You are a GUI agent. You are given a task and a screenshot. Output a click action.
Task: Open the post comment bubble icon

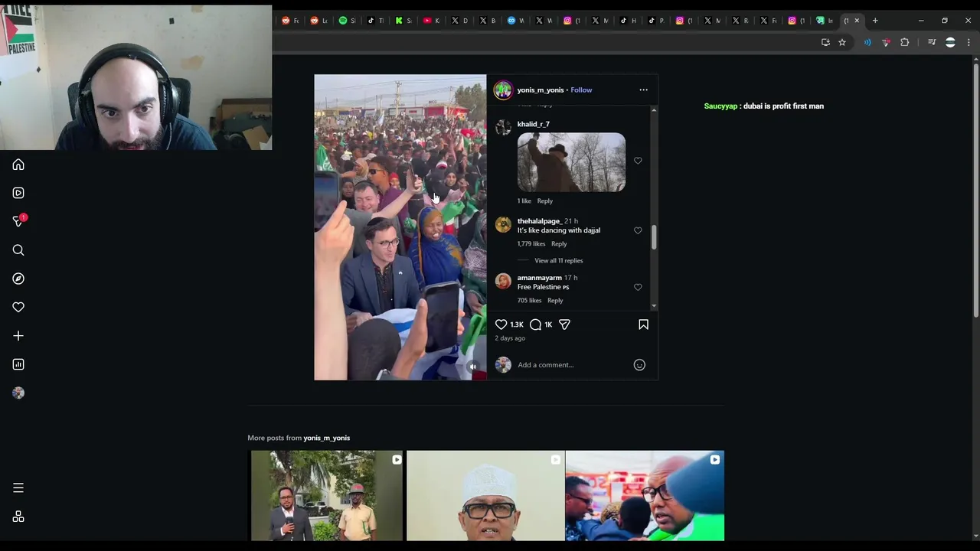[x=535, y=324]
